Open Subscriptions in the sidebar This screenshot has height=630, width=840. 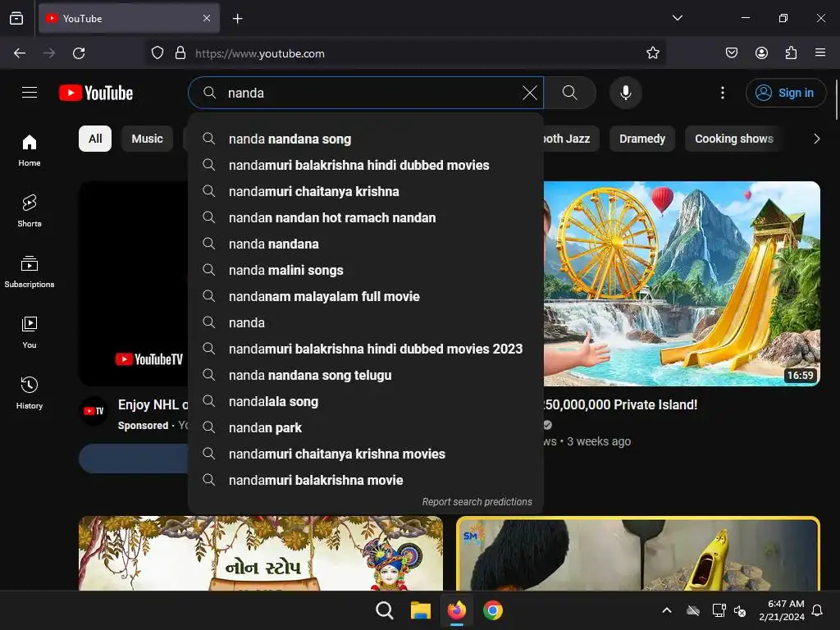point(30,272)
